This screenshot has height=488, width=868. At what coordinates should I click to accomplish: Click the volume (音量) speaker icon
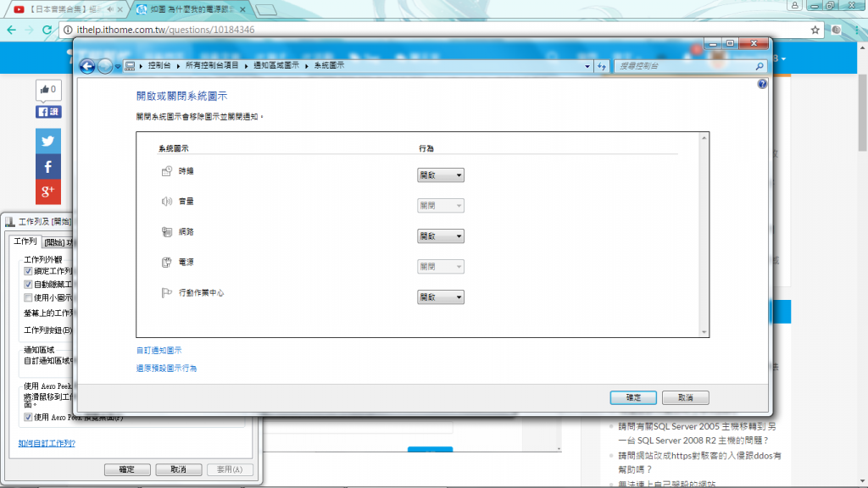[x=167, y=202]
